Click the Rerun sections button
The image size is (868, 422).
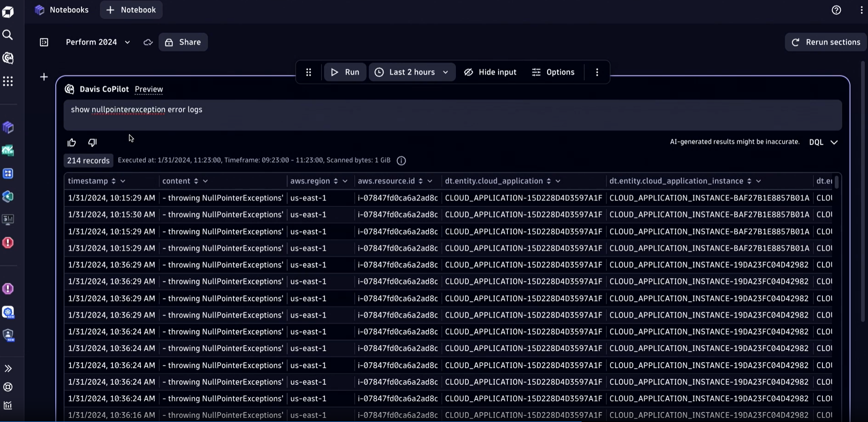825,42
